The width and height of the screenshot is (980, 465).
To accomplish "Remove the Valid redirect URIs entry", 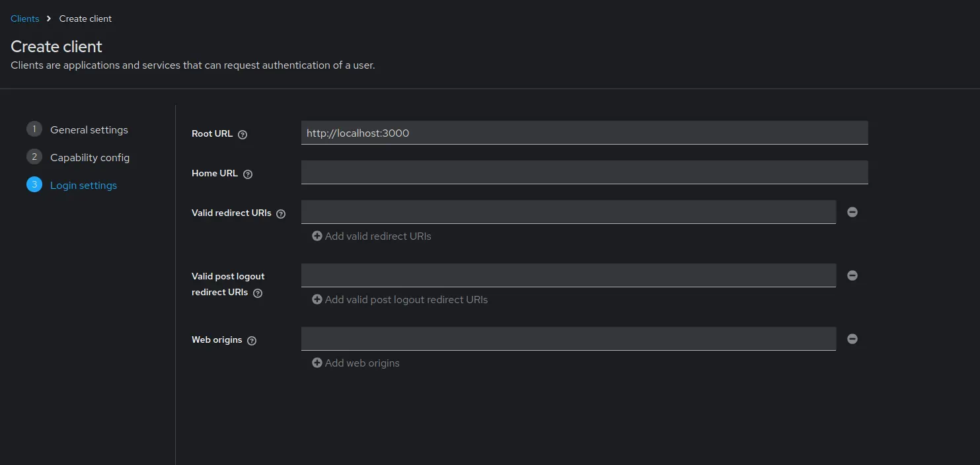I will [852, 212].
